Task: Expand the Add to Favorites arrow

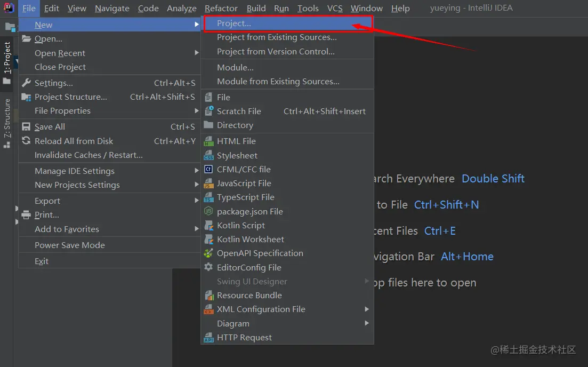Action: [x=197, y=228]
